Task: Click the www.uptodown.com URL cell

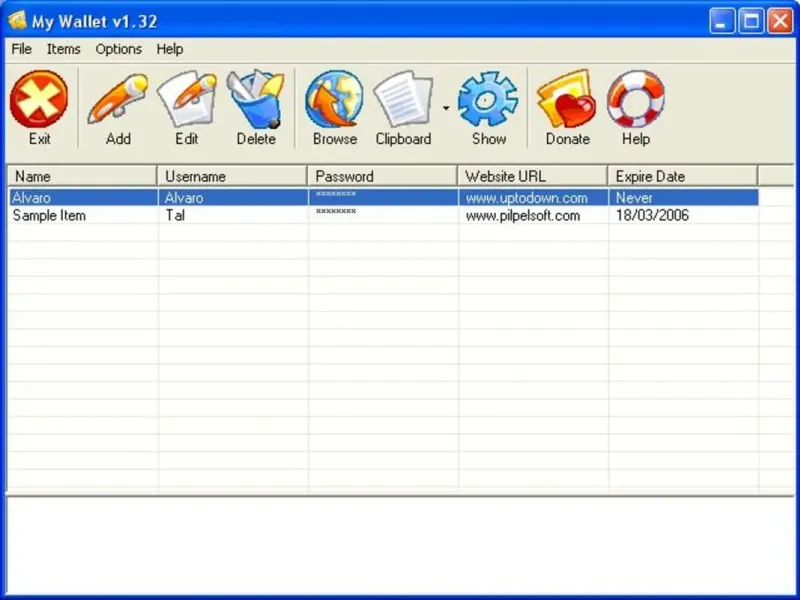Action: [x=533, y=197]
